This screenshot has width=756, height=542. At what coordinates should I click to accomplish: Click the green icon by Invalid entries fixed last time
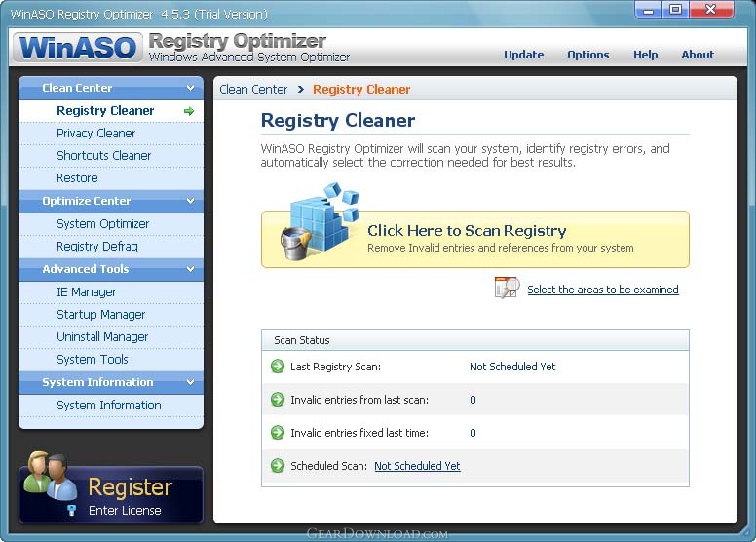(x=278, y=433)
